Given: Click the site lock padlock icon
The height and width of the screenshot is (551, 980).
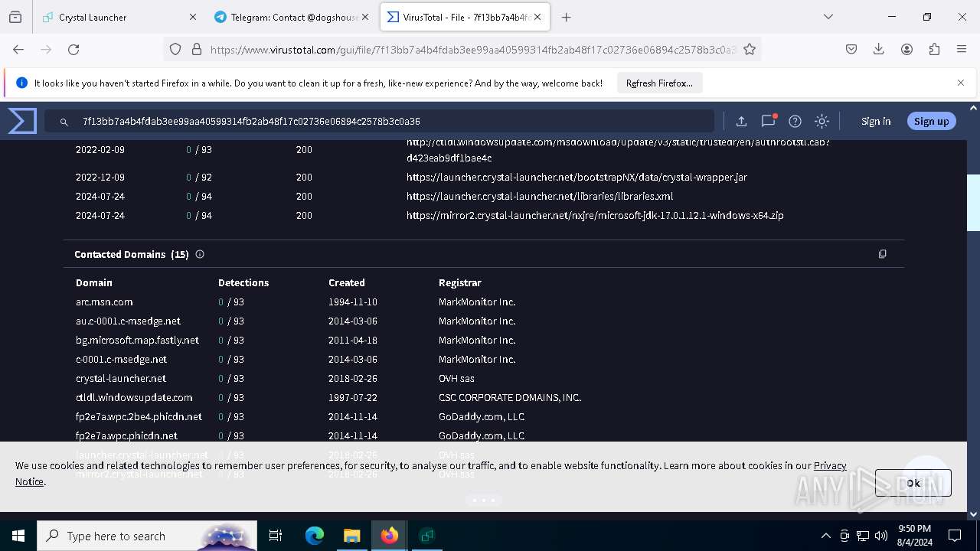Looking at the screenshot, I should tap(197, 49).
